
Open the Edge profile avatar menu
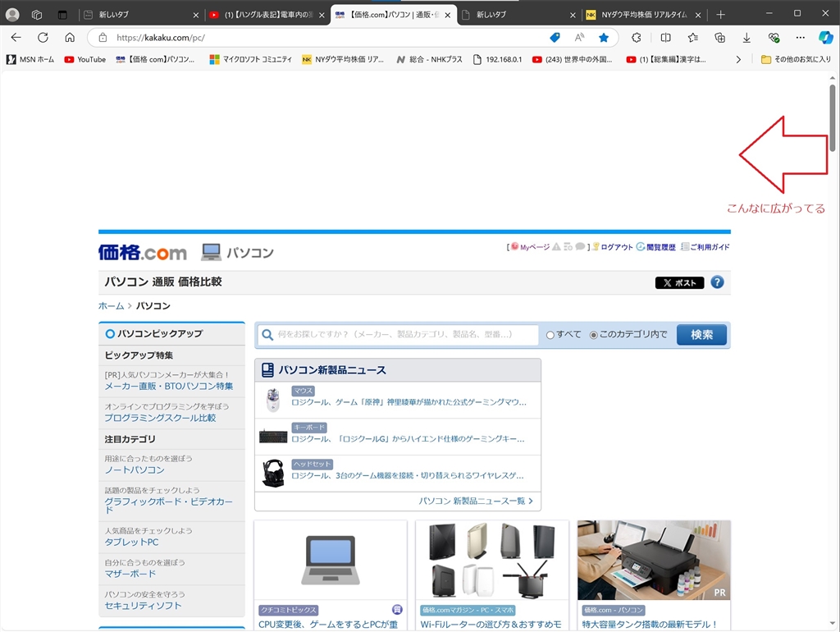12,15
